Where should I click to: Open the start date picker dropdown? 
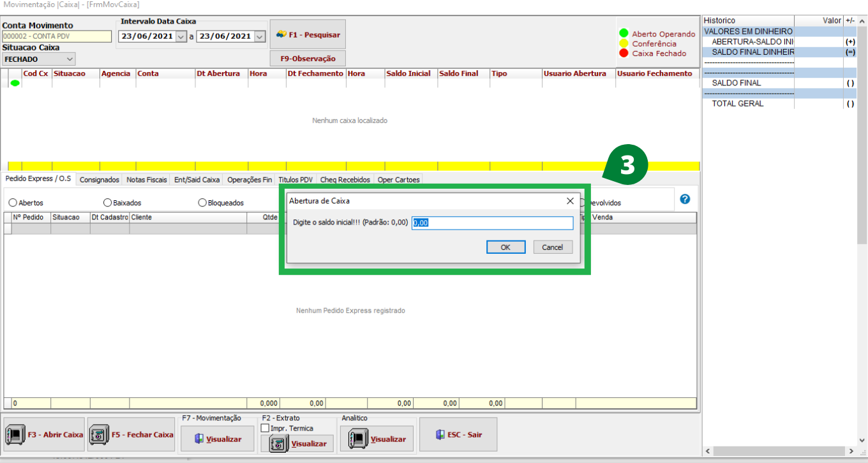pyautogui.click(x=181, y=36)
